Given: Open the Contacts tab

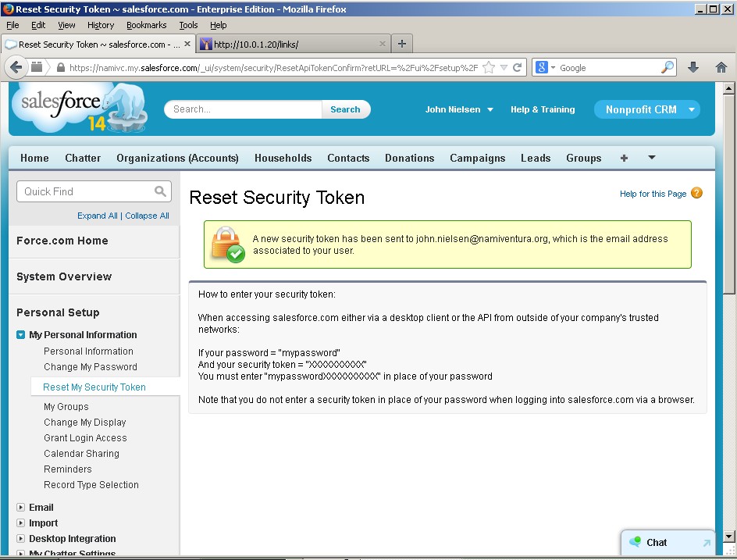Looking at the screenshot, I should [x=348, y=158].
